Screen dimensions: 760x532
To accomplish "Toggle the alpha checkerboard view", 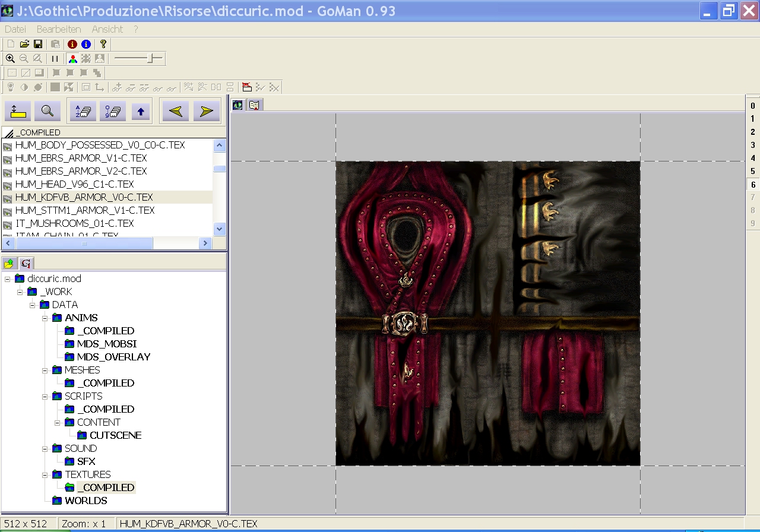I will tap(86, 58).
